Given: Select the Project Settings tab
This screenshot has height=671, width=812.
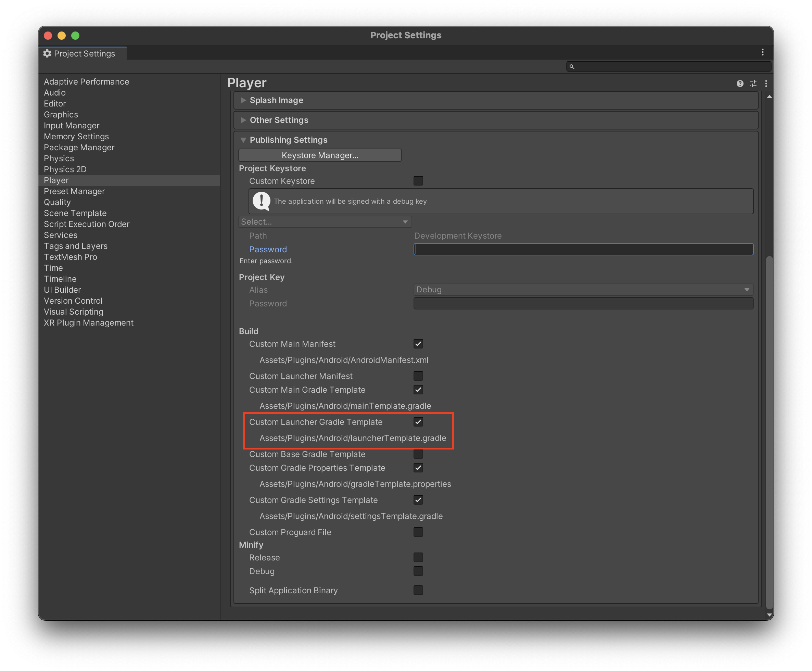Looking at the screenshot, I should [84, 53].
